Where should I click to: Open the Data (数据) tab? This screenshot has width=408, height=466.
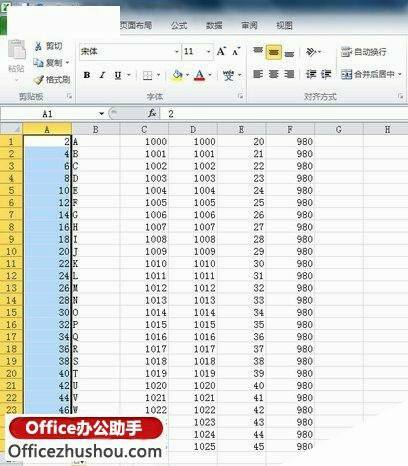click(x=214, y=25)
